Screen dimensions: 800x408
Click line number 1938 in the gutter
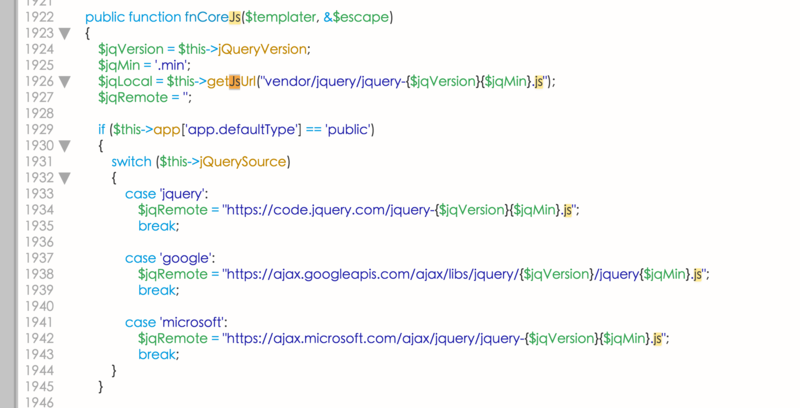[x=39, y=274]
